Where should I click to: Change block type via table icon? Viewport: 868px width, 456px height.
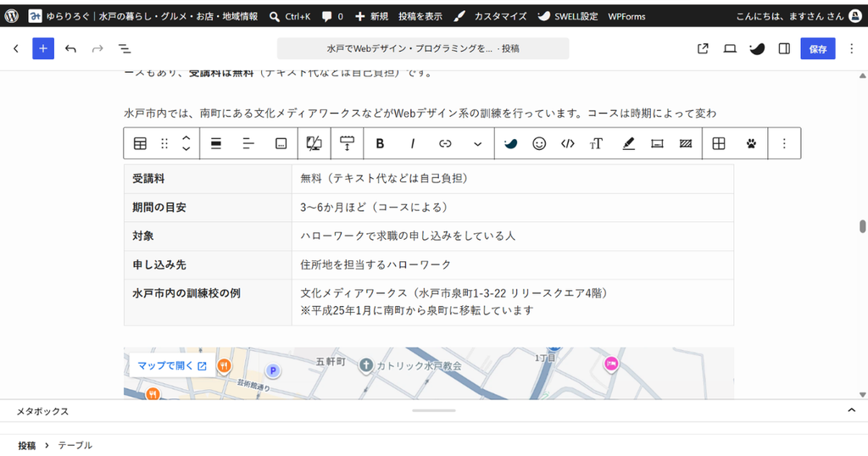(x=140, y=143)
